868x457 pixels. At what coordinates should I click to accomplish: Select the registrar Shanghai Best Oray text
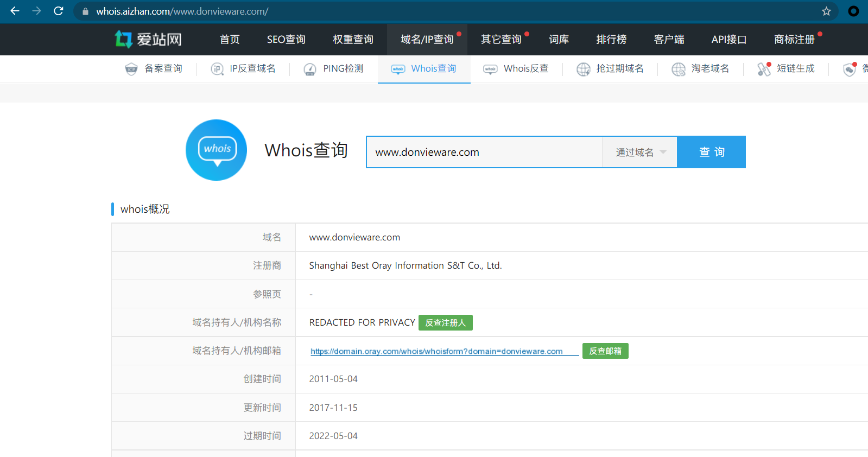coord(406,265)
